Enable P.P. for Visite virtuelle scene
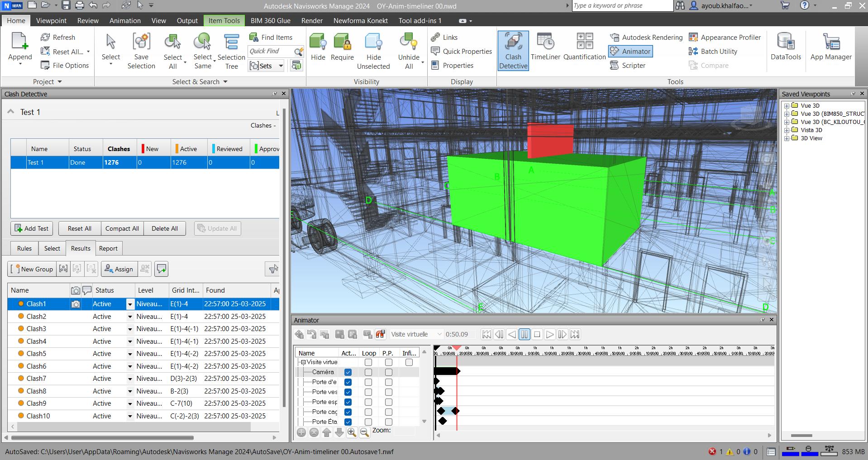The width and height of the screenshot is (868, 460). click(389, 362)
